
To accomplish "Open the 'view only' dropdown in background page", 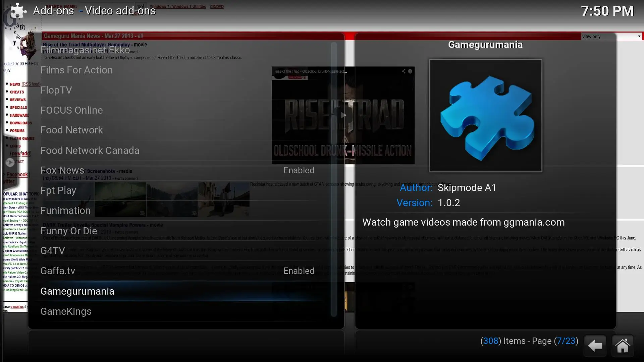I will click(x=611, y=37).
